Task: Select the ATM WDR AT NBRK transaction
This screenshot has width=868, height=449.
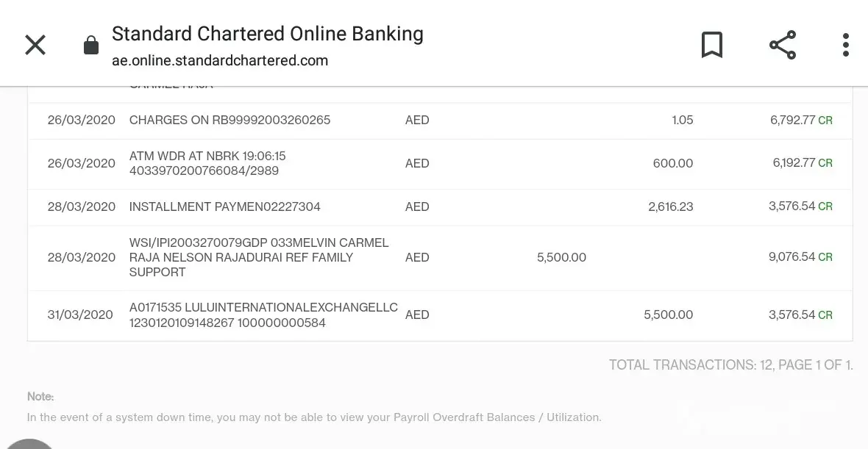Action: pyautogui.click(x=207, y=163)
